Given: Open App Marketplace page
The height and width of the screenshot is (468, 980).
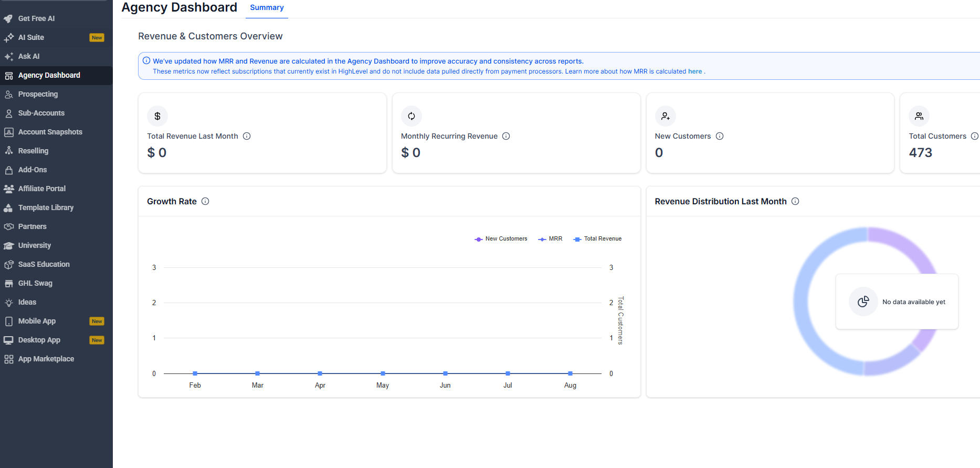Looking at the screenshot, I should pyautogui.click(x=56, y=359).
